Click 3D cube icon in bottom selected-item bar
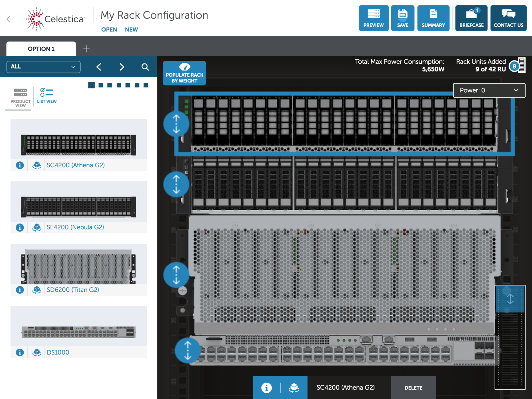The image size is (532, 399). click(294, 388)
